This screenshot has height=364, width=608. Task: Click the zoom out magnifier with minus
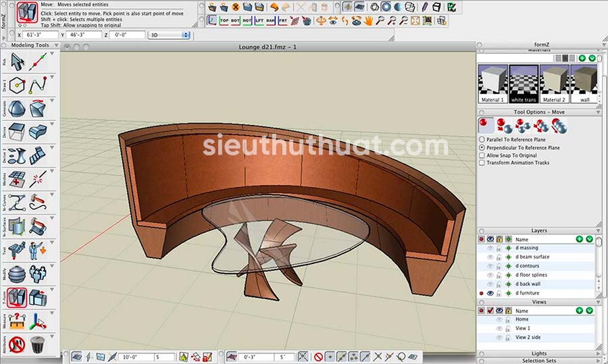click(403, 20)
